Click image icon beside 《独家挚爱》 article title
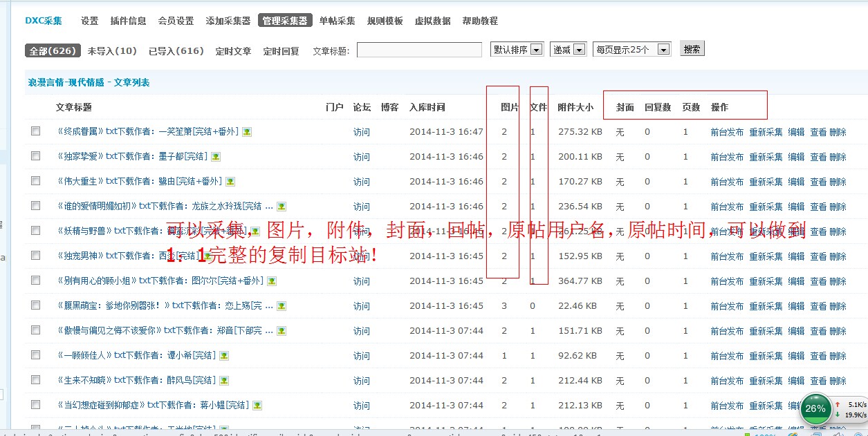The width and height of the screenshot is (868, 436). pos(216,157)
